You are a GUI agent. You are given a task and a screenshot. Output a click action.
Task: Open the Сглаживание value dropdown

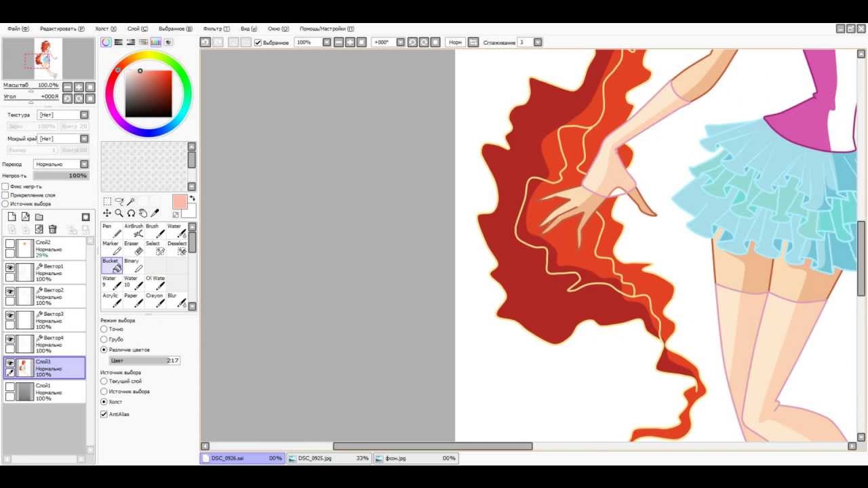click(538, 42)
